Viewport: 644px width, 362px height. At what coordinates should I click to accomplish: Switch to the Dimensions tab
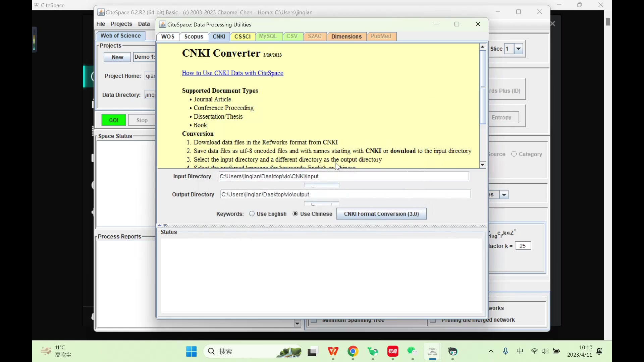(346, 37)
